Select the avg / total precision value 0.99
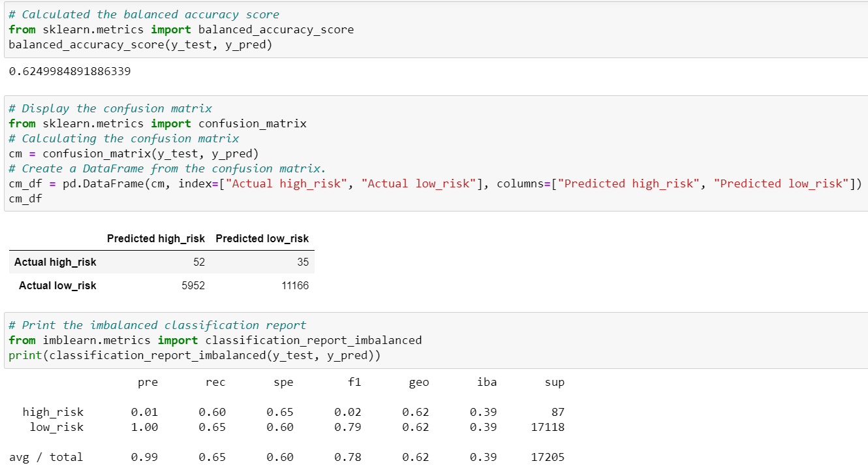 click(x=145, y=457)
